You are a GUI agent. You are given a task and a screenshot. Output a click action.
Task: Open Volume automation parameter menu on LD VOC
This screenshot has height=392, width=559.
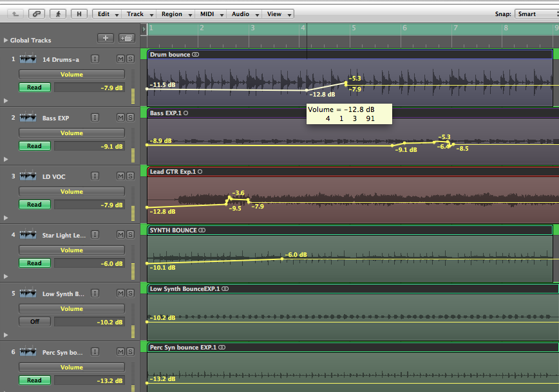71,191
